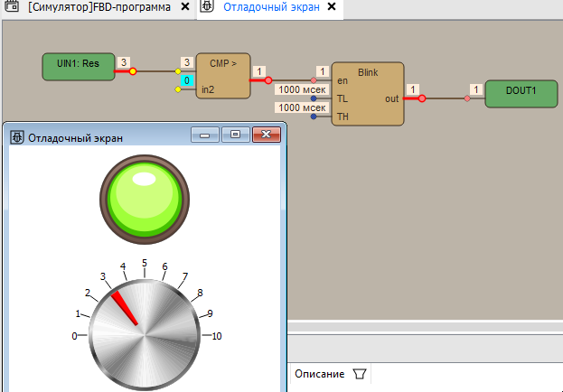Screen dimensions: 563x392
Task: Select the DOUT1 output block
Action: pos(521,93)
